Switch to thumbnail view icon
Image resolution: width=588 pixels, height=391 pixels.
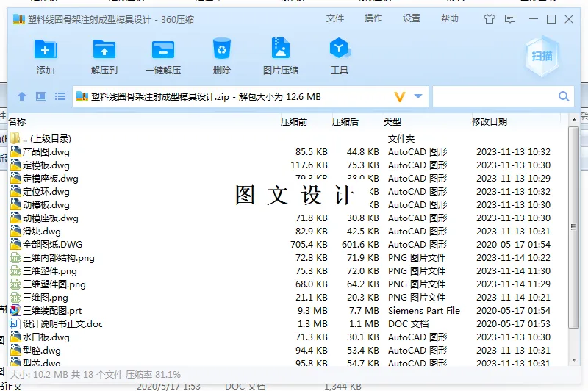tap(41, 96)
